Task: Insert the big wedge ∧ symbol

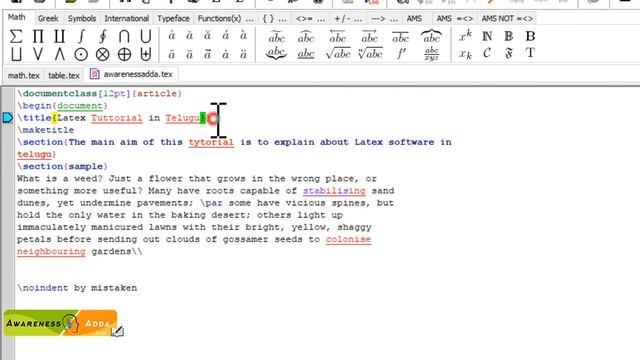Action: pyautogui.click(x=60, y=54)
